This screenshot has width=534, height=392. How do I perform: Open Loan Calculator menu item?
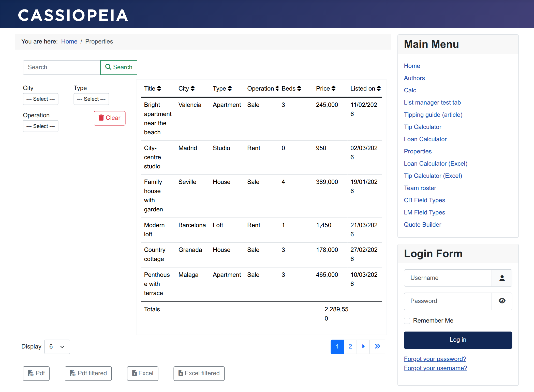point(425,139)
